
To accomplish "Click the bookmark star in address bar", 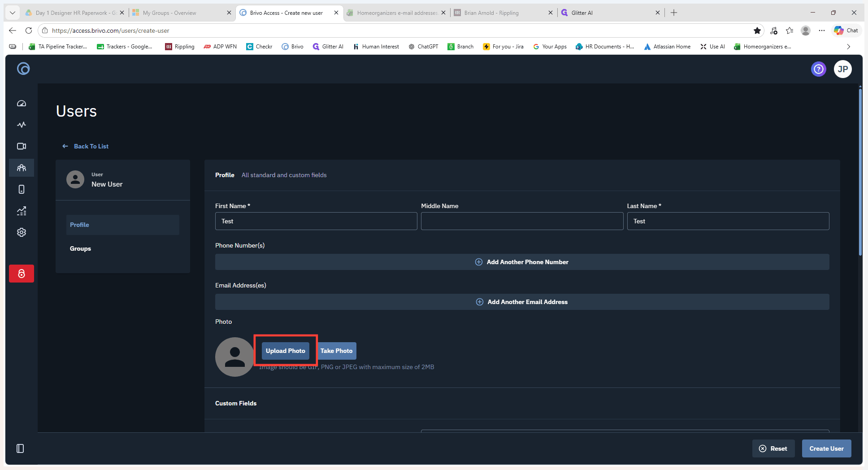I will point(757,30).
